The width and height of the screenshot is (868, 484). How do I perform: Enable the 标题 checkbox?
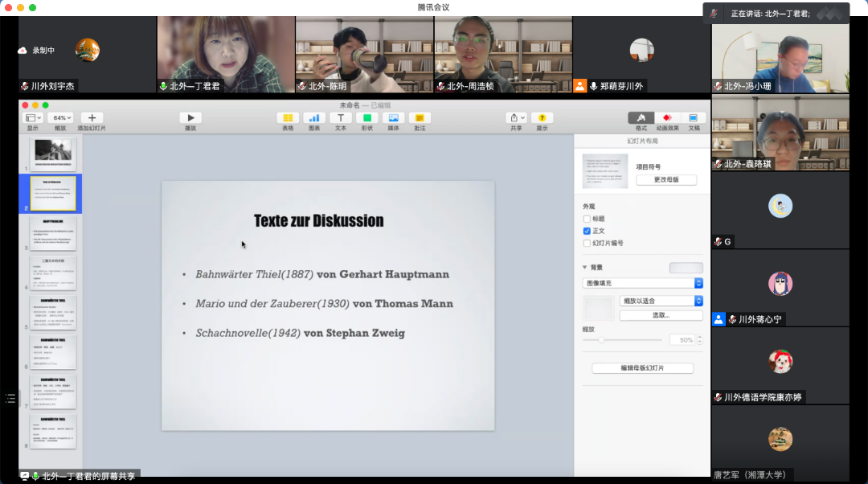point(587,219)
